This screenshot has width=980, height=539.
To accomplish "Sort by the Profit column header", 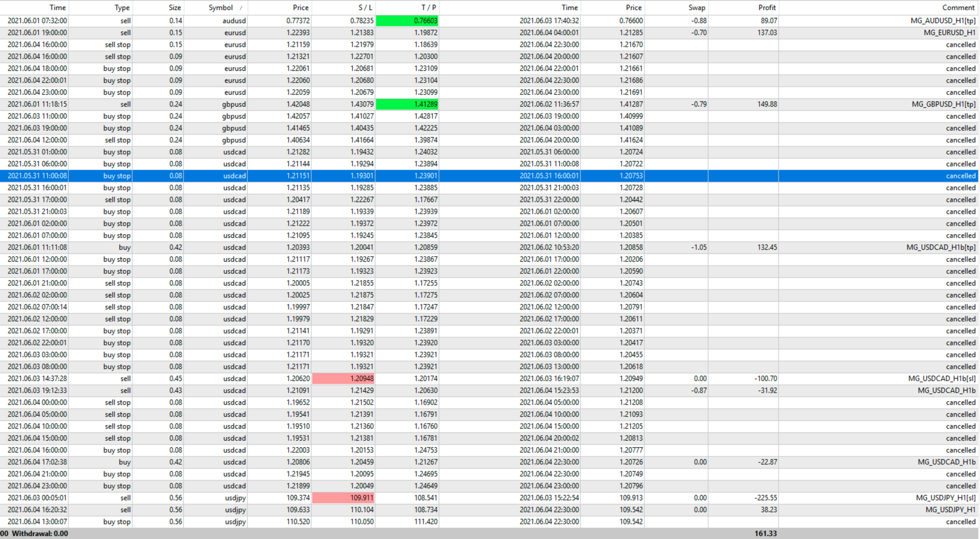I will tap(767, 8).
